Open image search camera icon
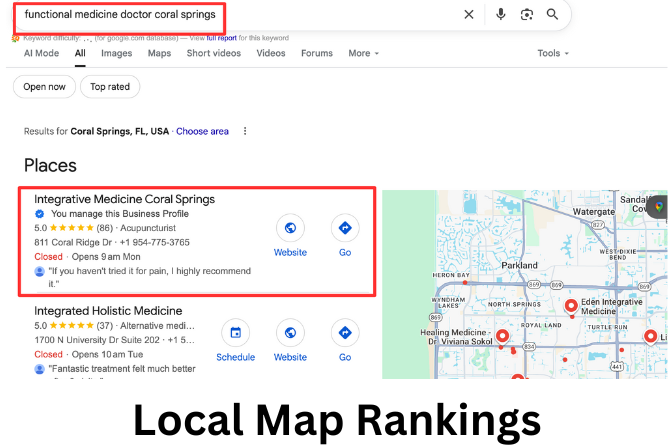672x448 pixels. (x=527, y=15)
